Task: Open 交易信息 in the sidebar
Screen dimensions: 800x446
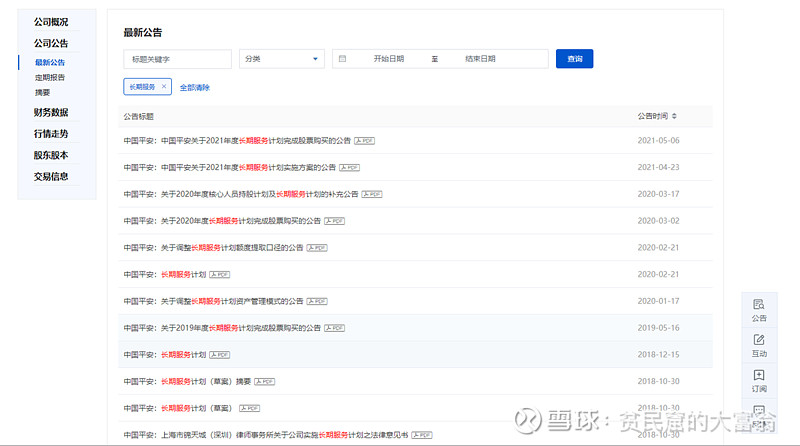Action: point(51,177)
